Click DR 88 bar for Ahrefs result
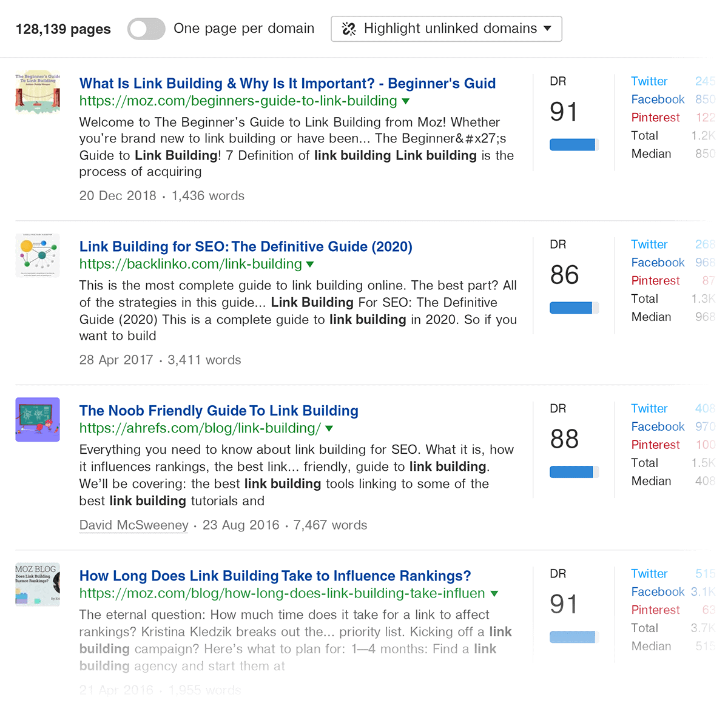 (x=574, y=472)
